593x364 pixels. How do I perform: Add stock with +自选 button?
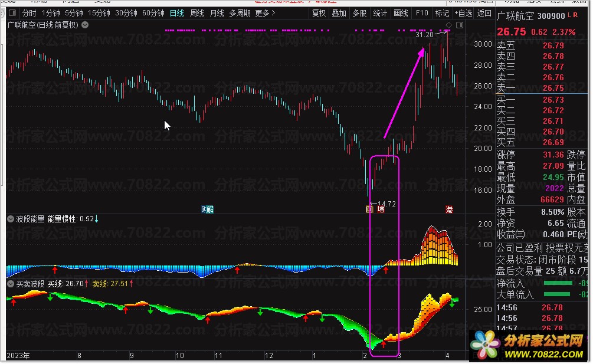pyautogui.click(x=463, y=13)
